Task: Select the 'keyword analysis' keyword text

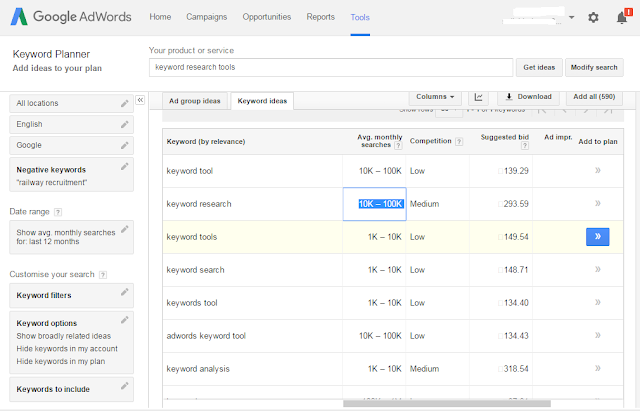Action: point(198,369)
